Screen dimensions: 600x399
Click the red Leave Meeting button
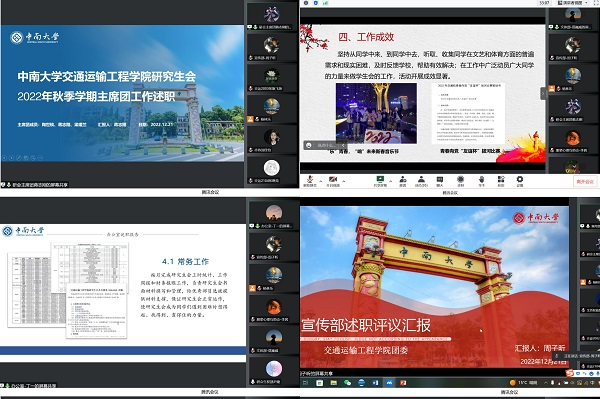(x=585, y=181)
